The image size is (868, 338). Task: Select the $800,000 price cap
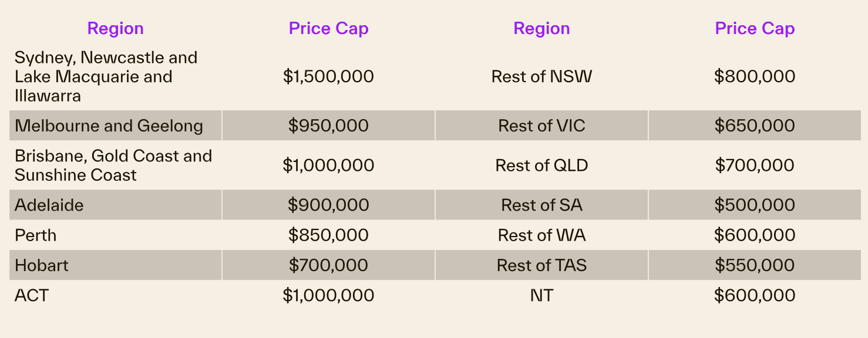tap(755, 77)
